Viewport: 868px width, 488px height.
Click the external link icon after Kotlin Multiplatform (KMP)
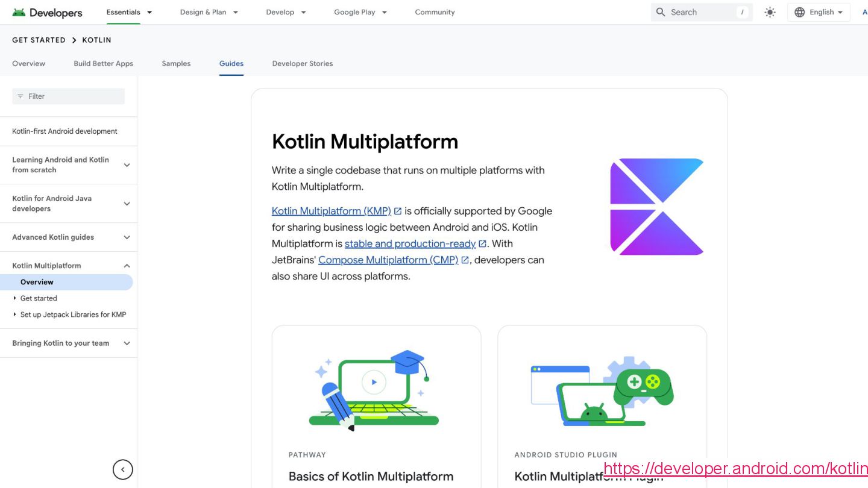[398, 211]
